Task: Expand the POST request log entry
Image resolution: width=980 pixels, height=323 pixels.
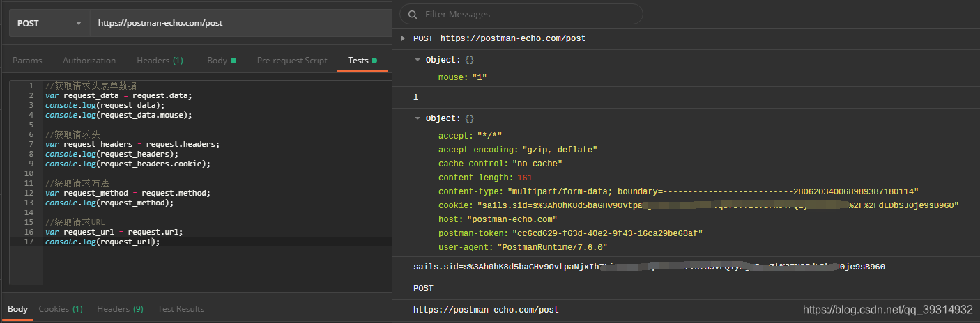Action: 403,38
